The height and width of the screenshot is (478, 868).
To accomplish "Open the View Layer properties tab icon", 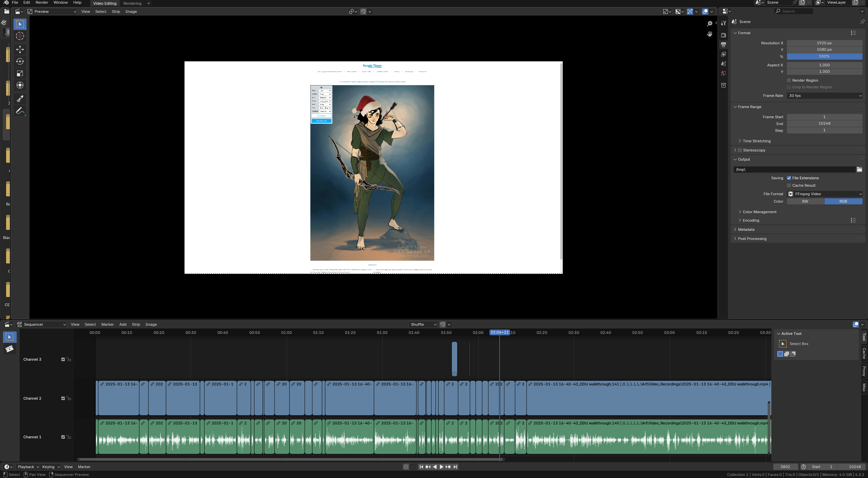I will click(724, 54).
